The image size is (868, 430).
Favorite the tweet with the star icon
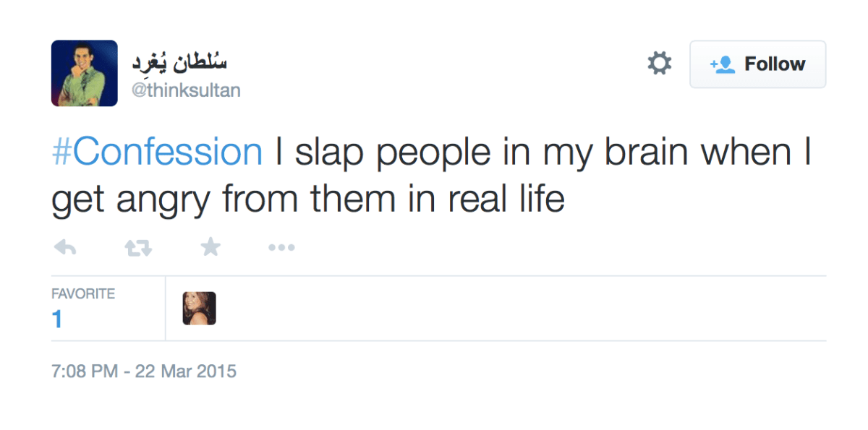click(210, 248)
